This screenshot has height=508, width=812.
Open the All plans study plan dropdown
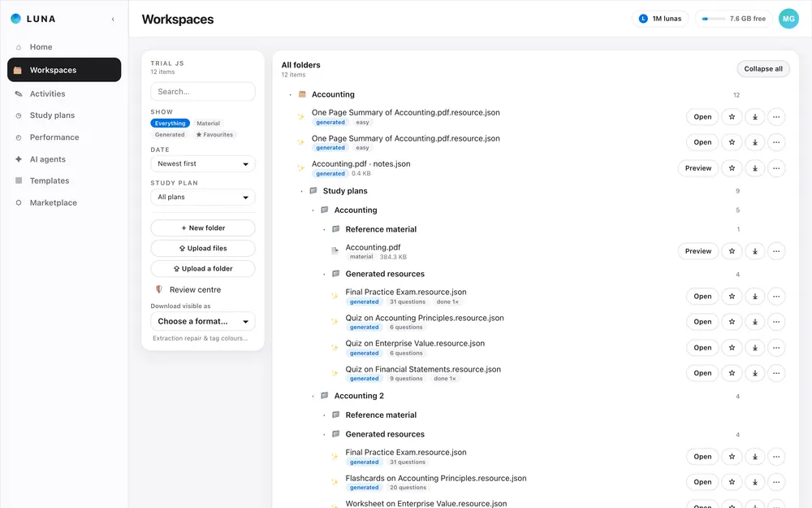pos(203,197)
